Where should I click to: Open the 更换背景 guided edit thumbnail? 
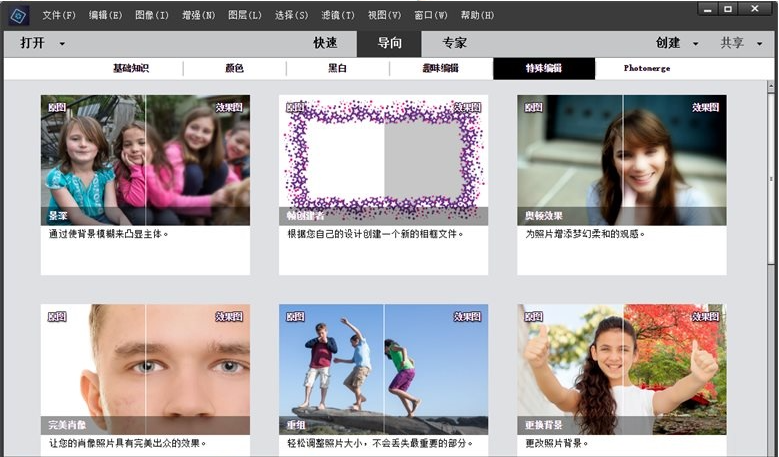click(x=622, y=370)
